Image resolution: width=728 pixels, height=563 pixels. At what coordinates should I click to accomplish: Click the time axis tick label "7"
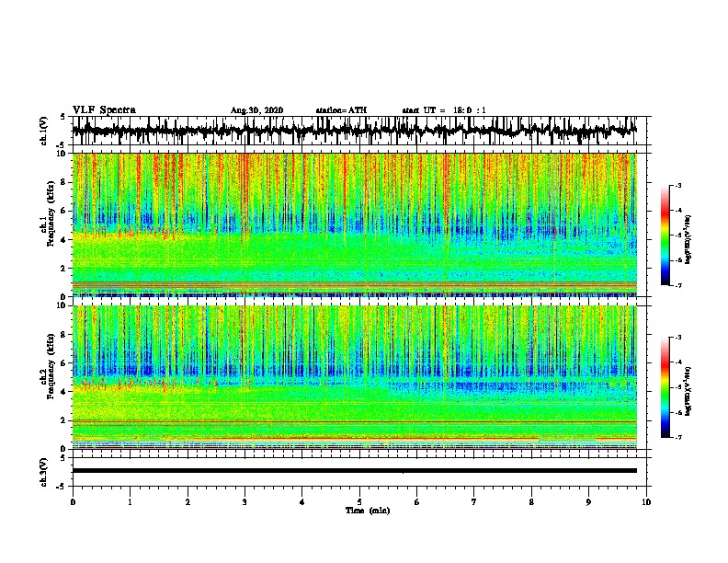474,502
